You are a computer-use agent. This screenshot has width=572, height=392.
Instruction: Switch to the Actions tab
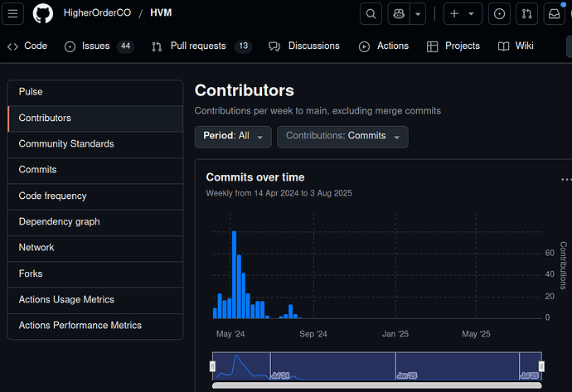coord(383,46)
